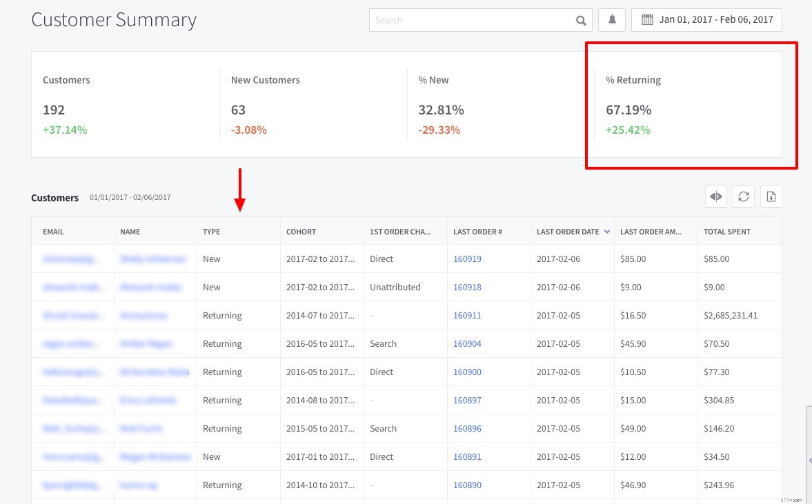This screenshot has width=812, height=504.
Task: Open order number 160919
Action: 467,259
